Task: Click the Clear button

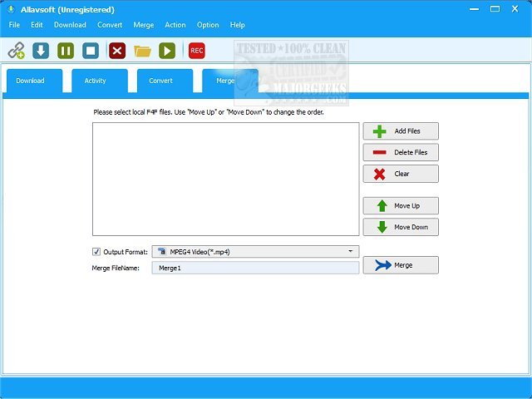Action: point(401,174)
